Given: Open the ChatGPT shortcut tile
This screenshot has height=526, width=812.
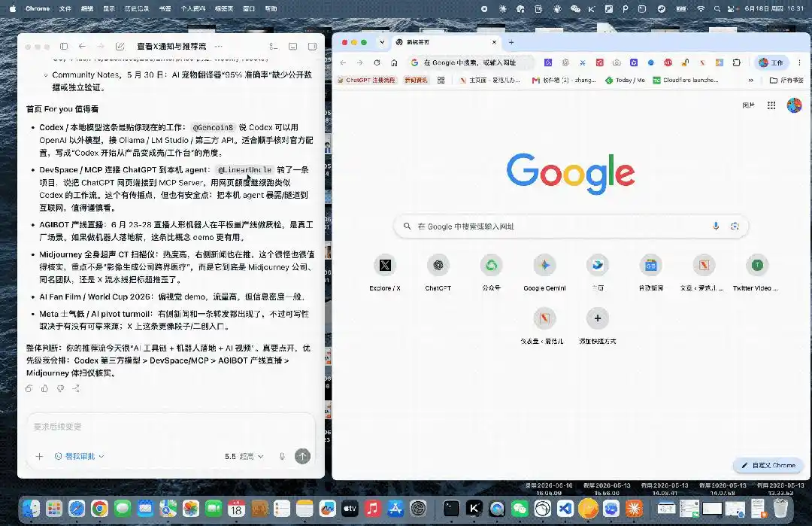Looking at the screenshot, I should coord(438,273).
